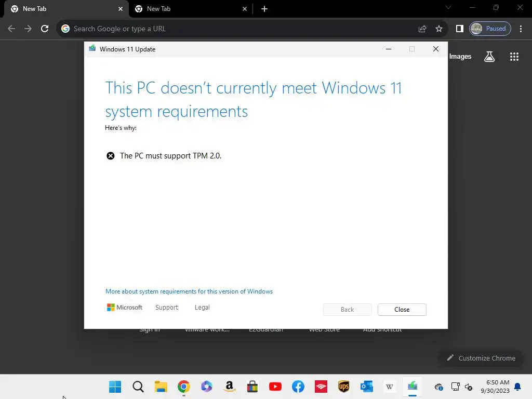This screenshot has width=532, height=399.
Task: Switch to the first New Tab in Chrome
Action: tap(66, 9)
